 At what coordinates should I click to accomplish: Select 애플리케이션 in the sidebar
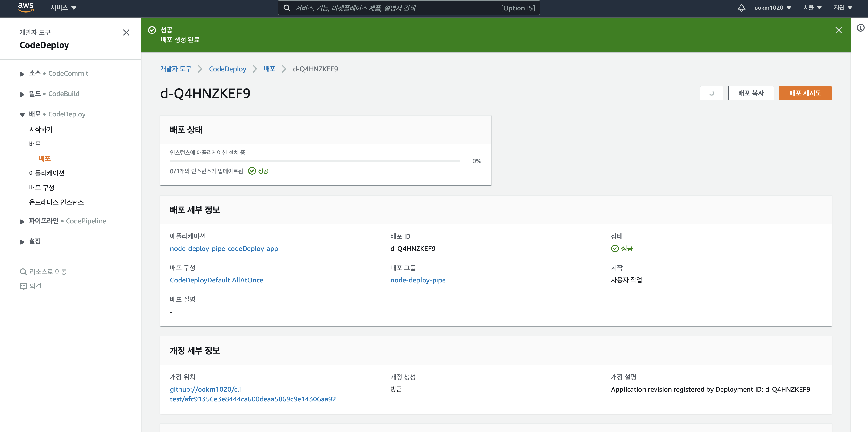coord(46,173)
